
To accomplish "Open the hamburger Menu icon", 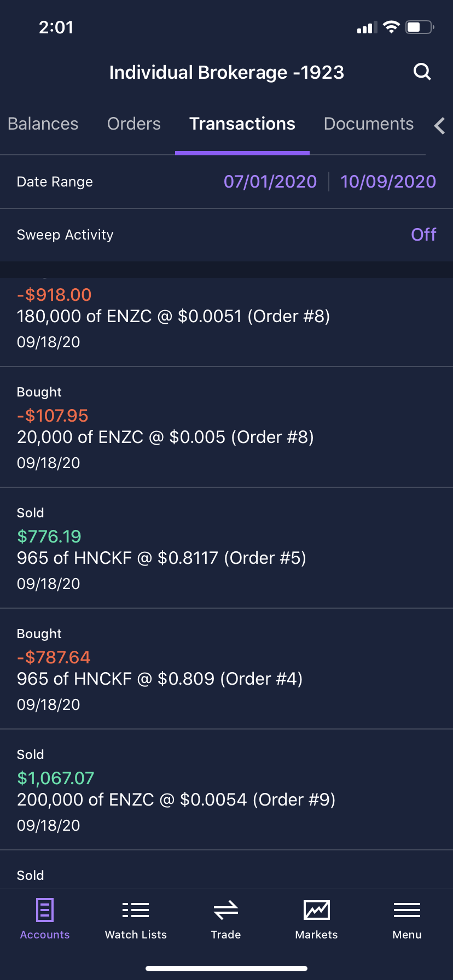I will [x=407, y=911].
